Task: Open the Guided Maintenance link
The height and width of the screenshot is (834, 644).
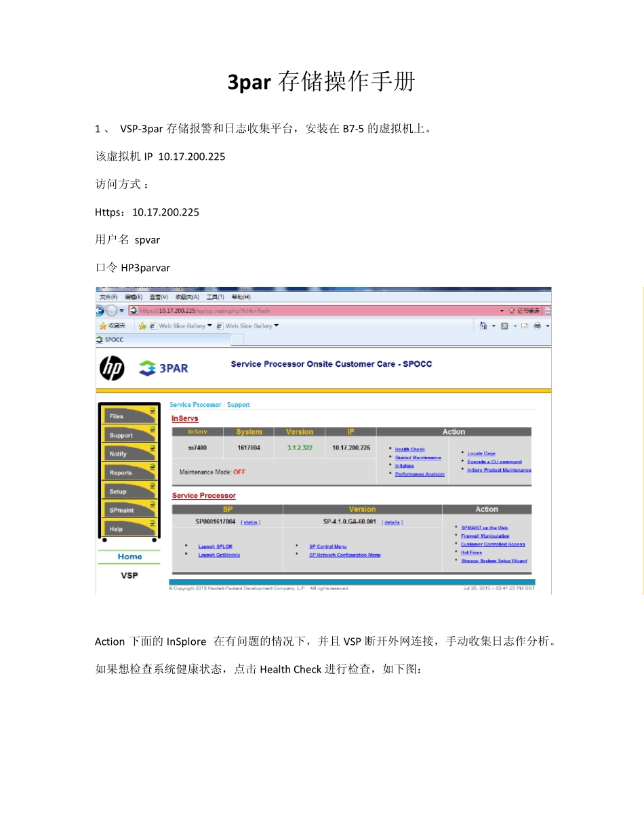Action: coord(418,458)
